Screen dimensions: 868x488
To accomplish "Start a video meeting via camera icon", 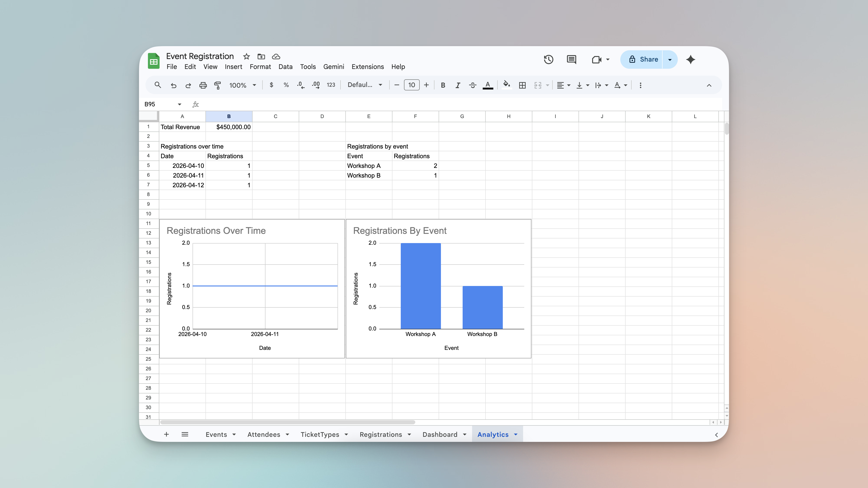I will tap(597, 60).
